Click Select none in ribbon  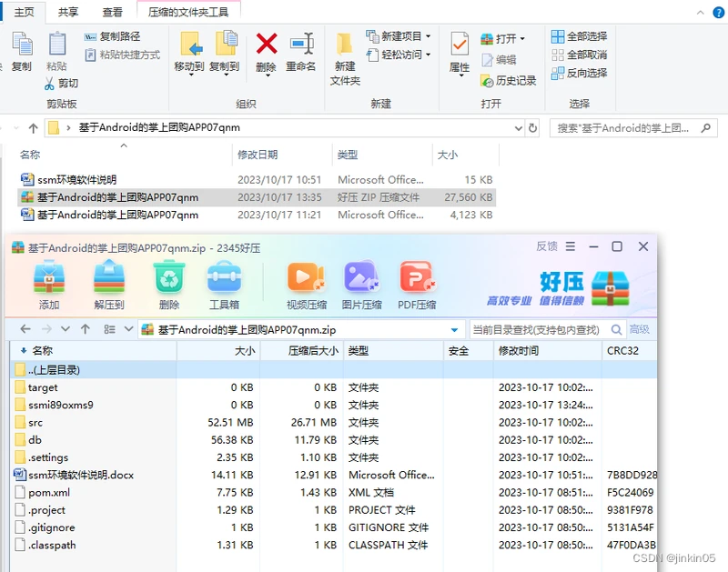tap(579, 55)
